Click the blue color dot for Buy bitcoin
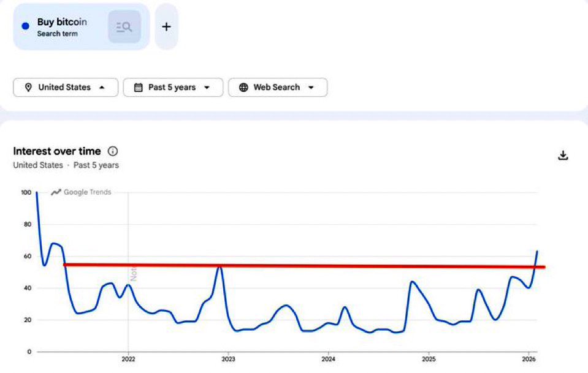Viewport: 588px width, 373px height. click(x=25, y=26)
